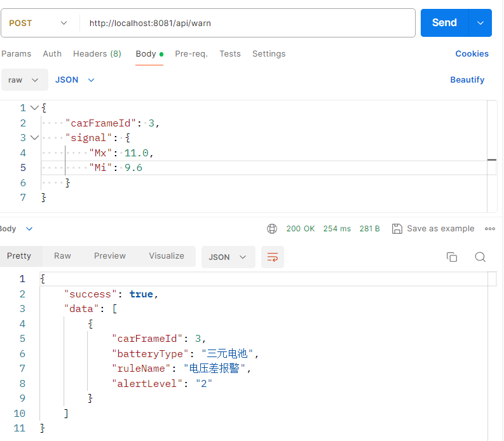The width and height of the screenshot is (504, 441).
Task: Click the "success" key in the response
Action: (90, 294)
